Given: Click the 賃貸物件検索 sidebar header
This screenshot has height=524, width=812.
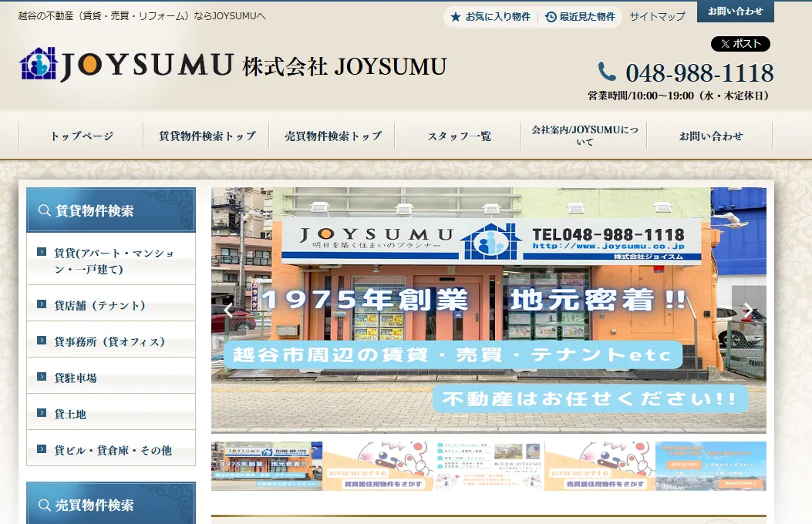Looking at the screenshot, I should pos(111,210).
